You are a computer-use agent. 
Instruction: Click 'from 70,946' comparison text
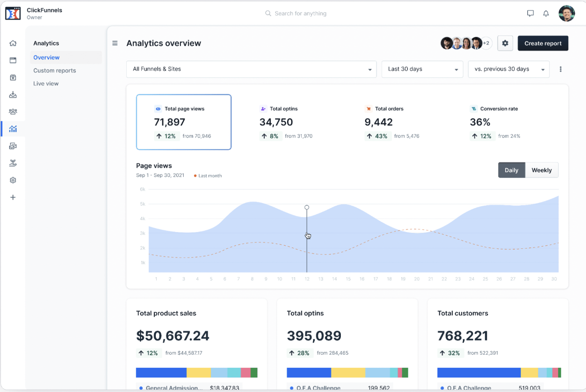pyautogui.click(x=197, y=136)
